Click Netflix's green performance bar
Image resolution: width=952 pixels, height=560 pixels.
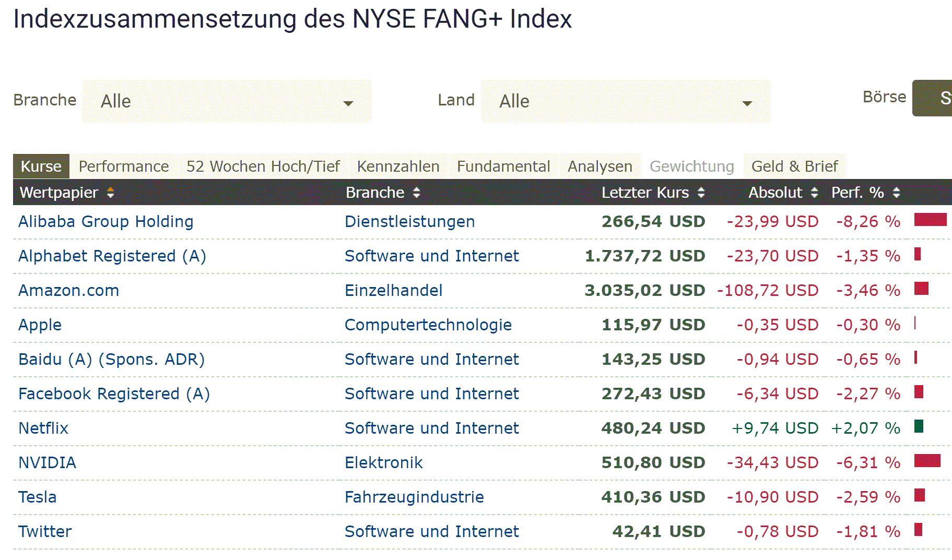(x=919, y=426)
